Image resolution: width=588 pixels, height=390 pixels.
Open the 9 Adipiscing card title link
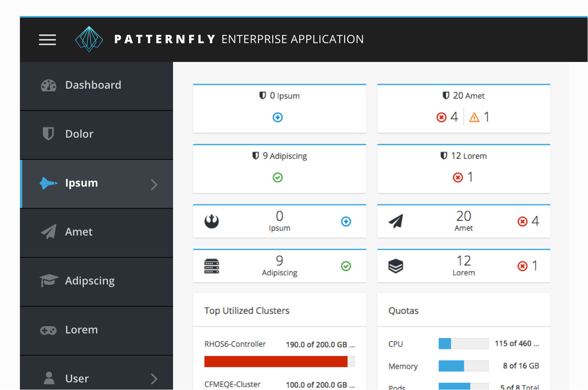coord(285,156)
